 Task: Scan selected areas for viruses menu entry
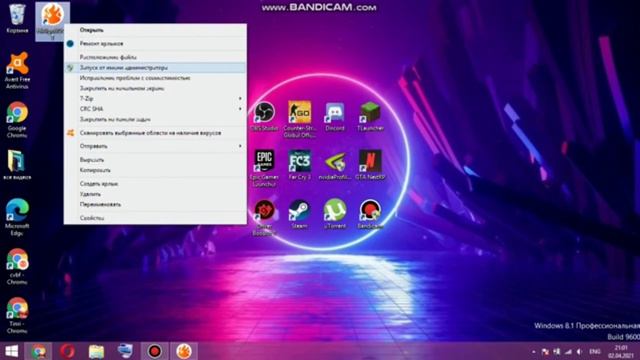pyautogui.click(x=155, y=133)
